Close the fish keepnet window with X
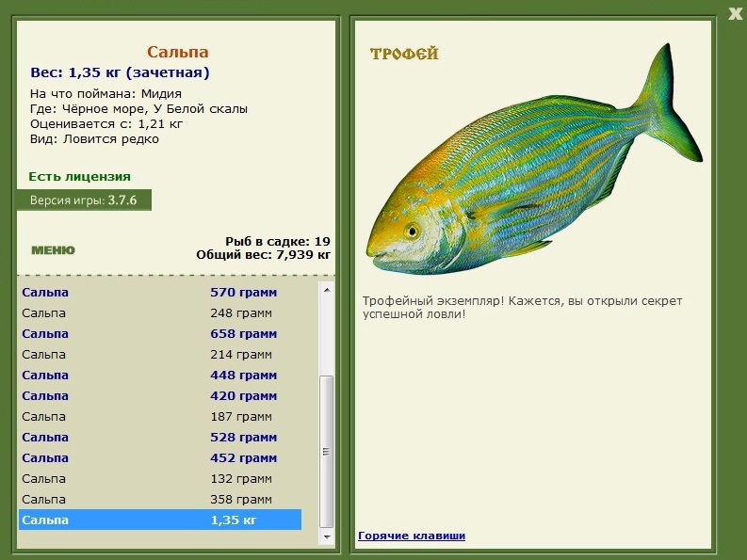The image size is (747, 560). tap(735, 14)
